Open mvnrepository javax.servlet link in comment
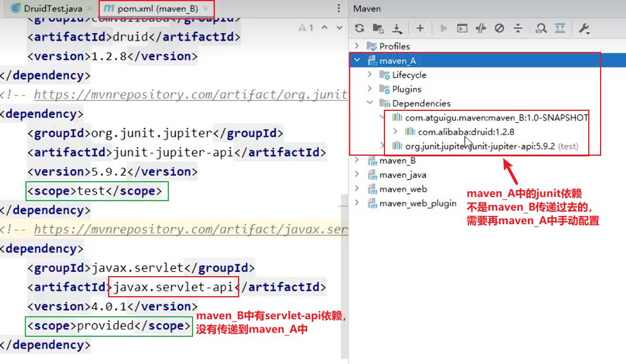 (191, 229)
